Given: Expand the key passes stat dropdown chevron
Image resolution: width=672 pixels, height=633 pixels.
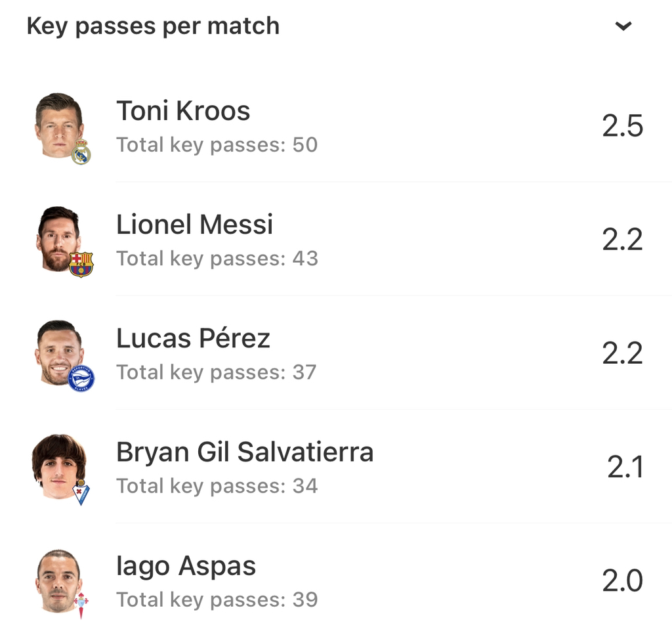Looking at the screenshot, I should point(623,26).
